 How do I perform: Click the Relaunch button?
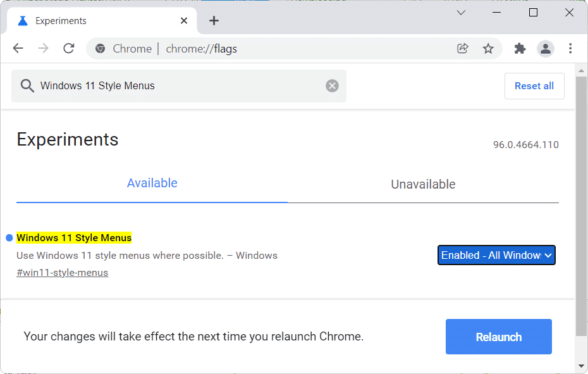point(499,337)
